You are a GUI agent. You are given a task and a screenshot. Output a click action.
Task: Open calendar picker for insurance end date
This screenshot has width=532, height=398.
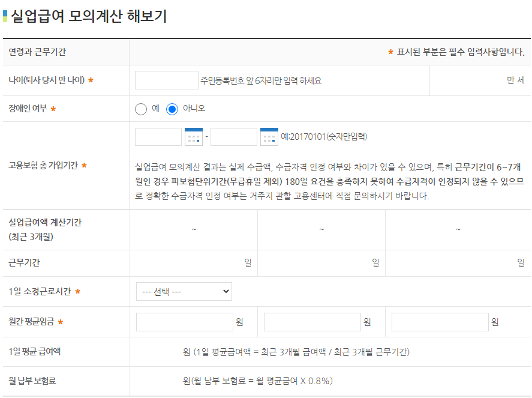[269, 137]
